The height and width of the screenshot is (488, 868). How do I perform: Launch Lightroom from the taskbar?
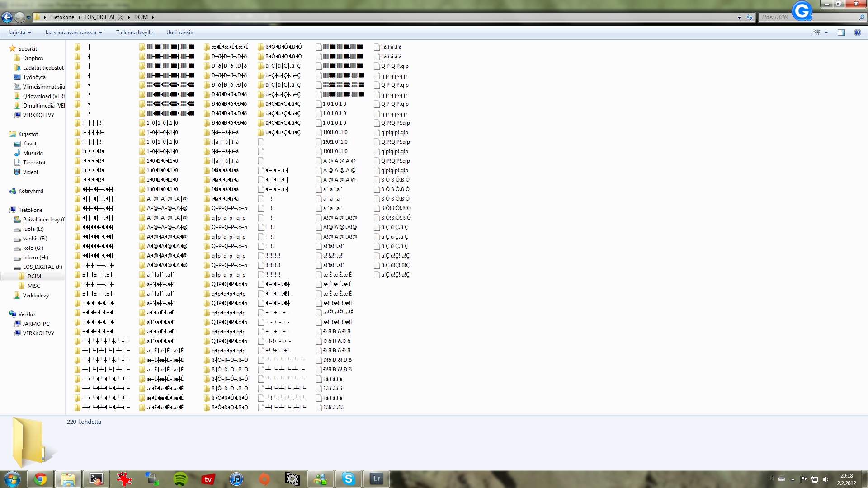click(x=376, y=479)
